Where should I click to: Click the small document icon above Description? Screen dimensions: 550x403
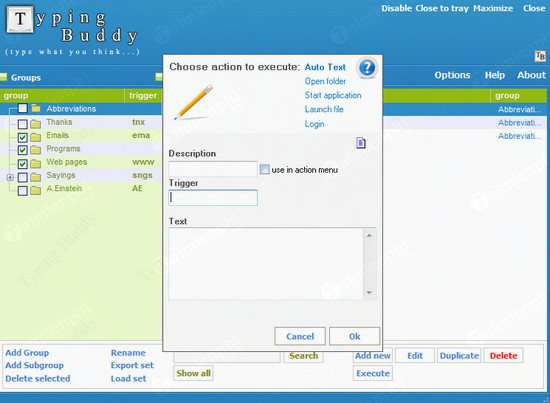(x=361, y=143)
